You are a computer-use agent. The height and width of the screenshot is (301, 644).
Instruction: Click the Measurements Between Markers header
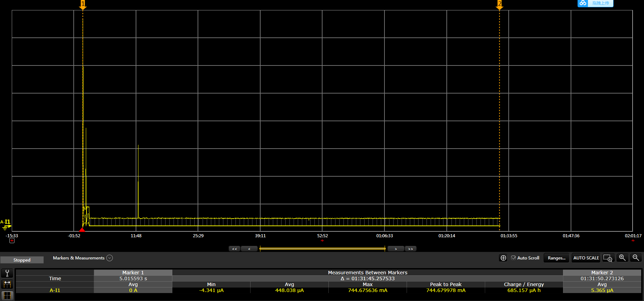click(368, 273)
